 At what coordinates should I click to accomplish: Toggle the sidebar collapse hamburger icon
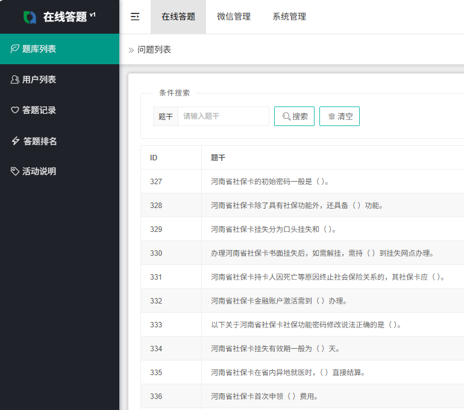tap(135, 17)
